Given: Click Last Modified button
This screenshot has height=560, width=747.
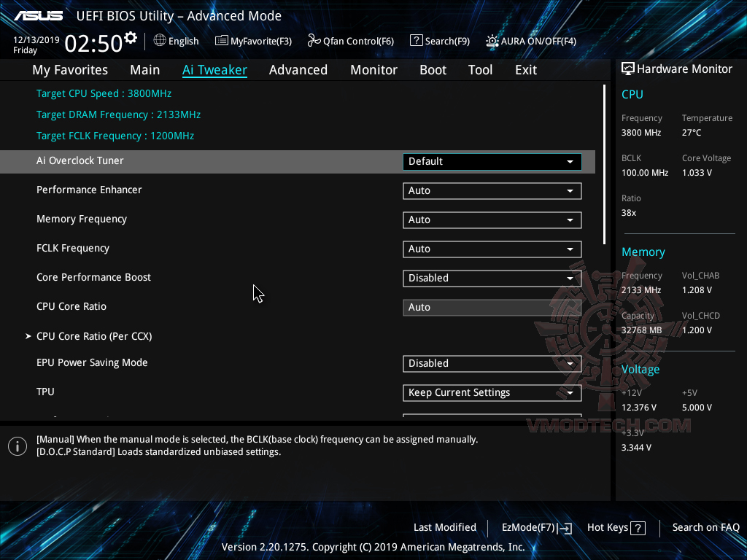Looking at the screenshot, I should click(x=445, y=527).
